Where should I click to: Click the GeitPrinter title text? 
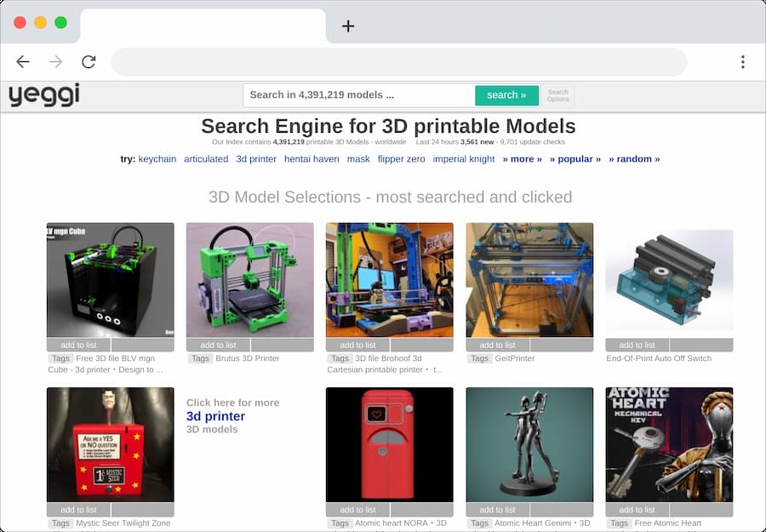[x=515, y=358]
